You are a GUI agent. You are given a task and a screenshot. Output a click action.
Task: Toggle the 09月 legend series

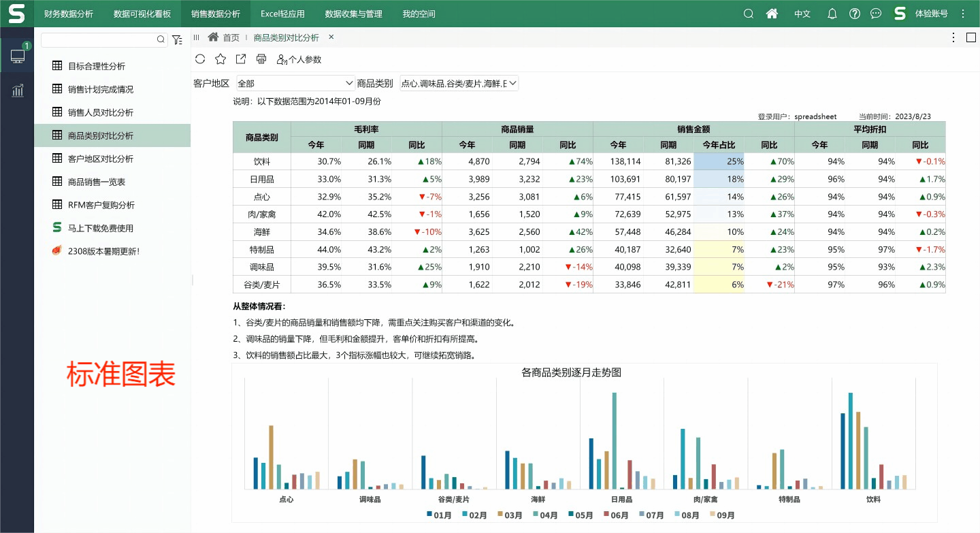tap(721, 515)
